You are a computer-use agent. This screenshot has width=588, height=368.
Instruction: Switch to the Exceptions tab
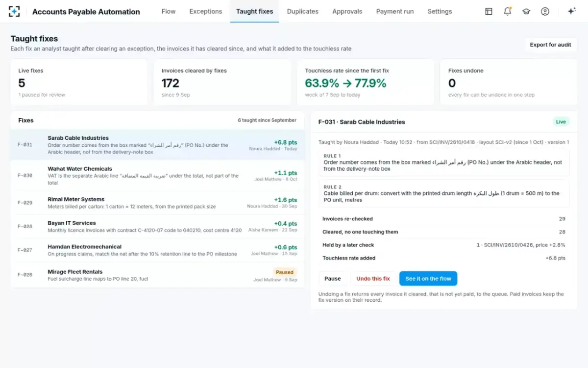coord(206,11)
